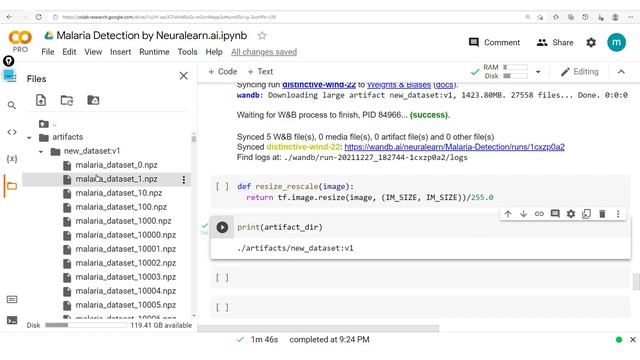Collapse the new_dataset:v1 folder
Image resolution: width=640 pixels, height=360 pixels.
pyautogui.click(x=41, y=152)
